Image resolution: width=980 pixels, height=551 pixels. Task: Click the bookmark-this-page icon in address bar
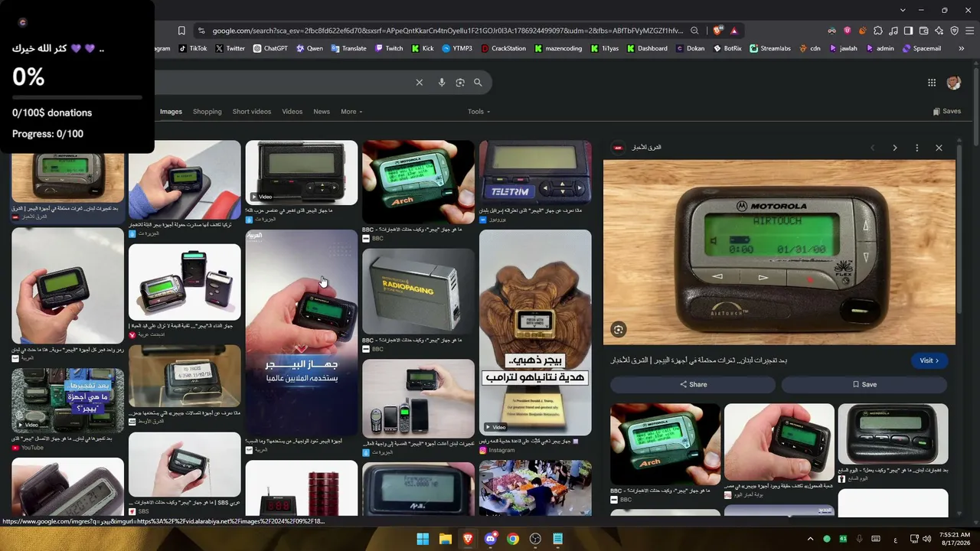coord(181,31)
